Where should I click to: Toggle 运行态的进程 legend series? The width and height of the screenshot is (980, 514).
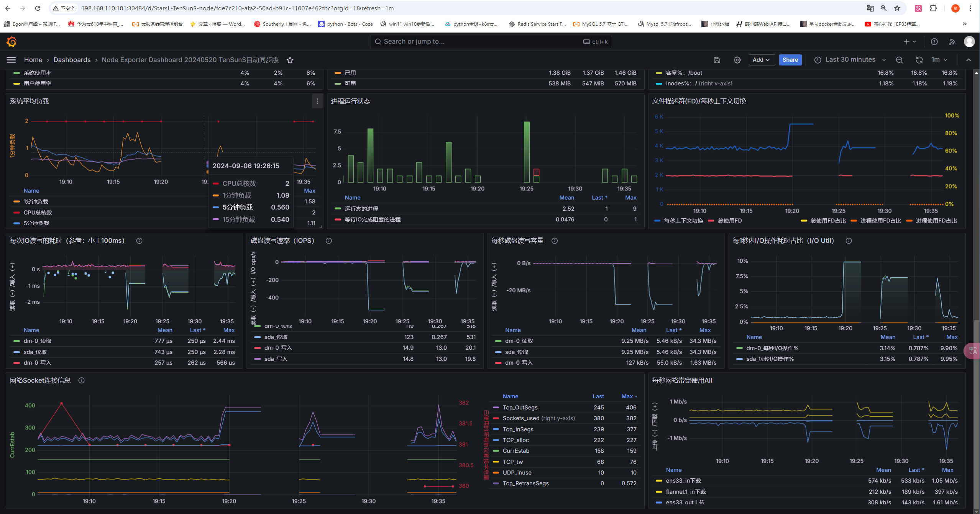pos(361,209)
